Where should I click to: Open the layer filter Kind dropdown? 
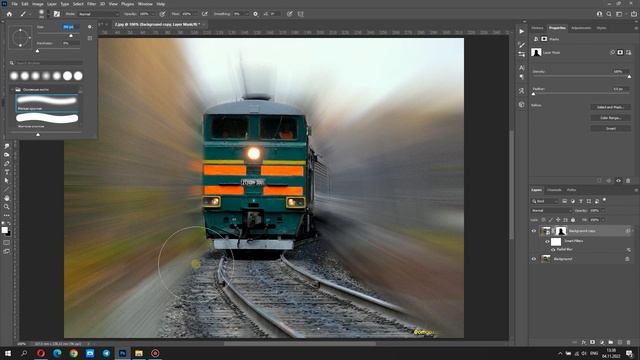point(545,201)
